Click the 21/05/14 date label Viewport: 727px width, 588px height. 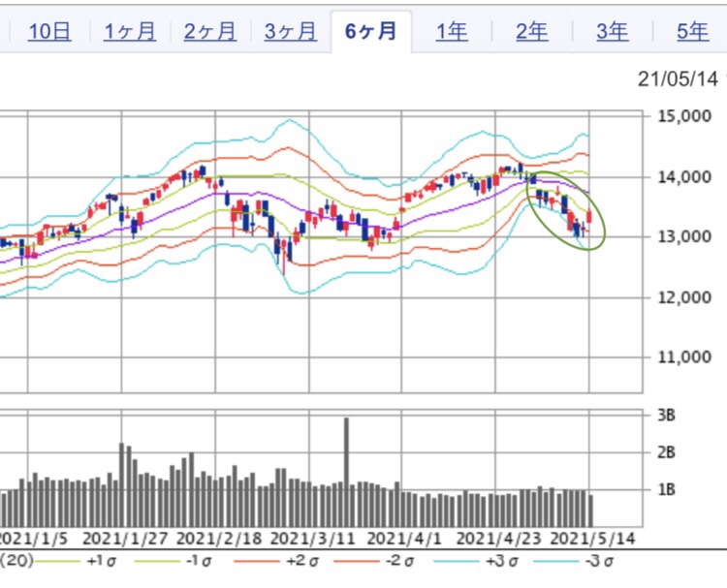tap(678, 79)
